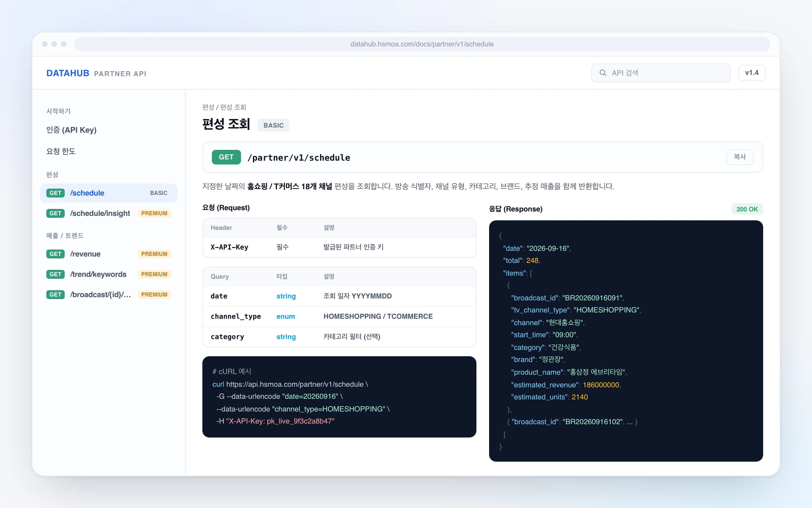Image resolution: width=812 pixels, height=508 pixels.
Task: Click the X-API-Key pk_live string
Action: (x=280, y=421)
